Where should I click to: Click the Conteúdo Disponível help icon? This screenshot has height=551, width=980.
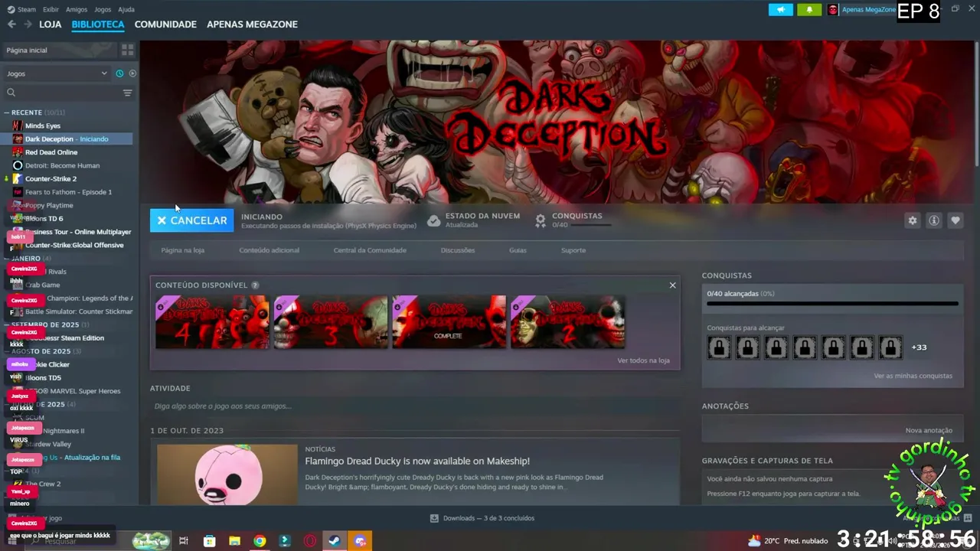255,285
